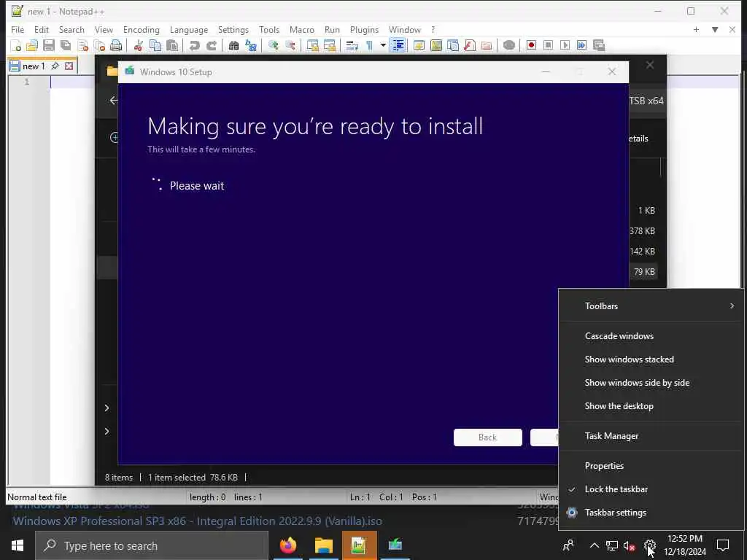
Task: Click the plus icon at Notepad++ menu bar right
Action: (x=696, y=29)
